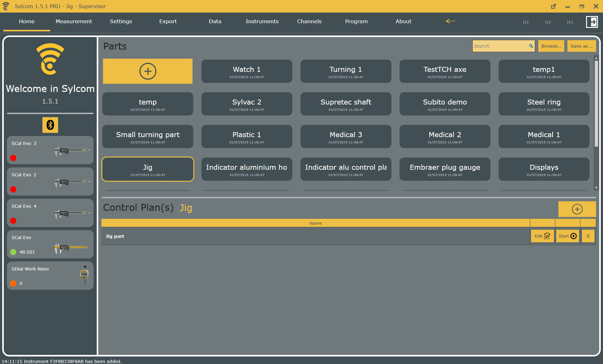
Task: Select the temp part tile
Action: [148, 104]
